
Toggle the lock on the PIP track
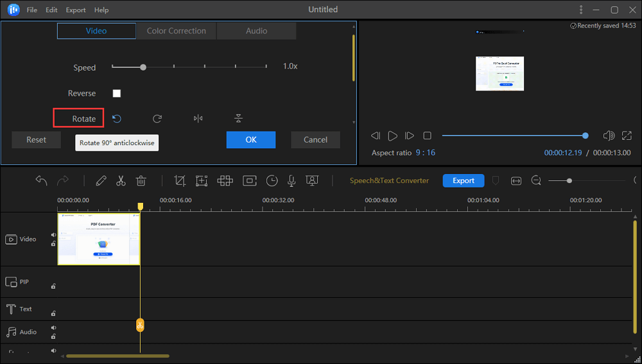(x=53, y=286)
